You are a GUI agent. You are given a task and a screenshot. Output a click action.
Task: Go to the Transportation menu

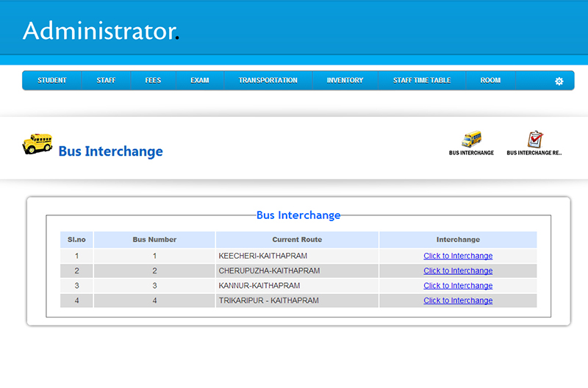[x=268, y=80]
